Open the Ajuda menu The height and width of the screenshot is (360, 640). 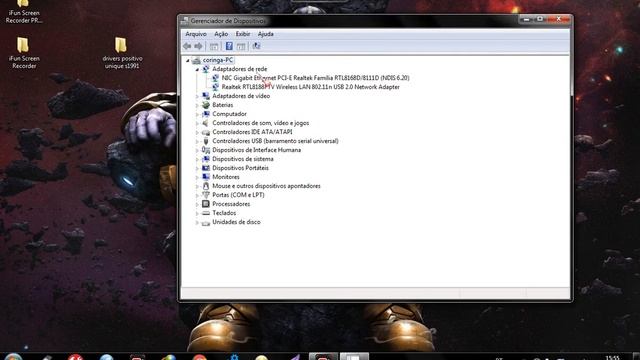[266, 34]
